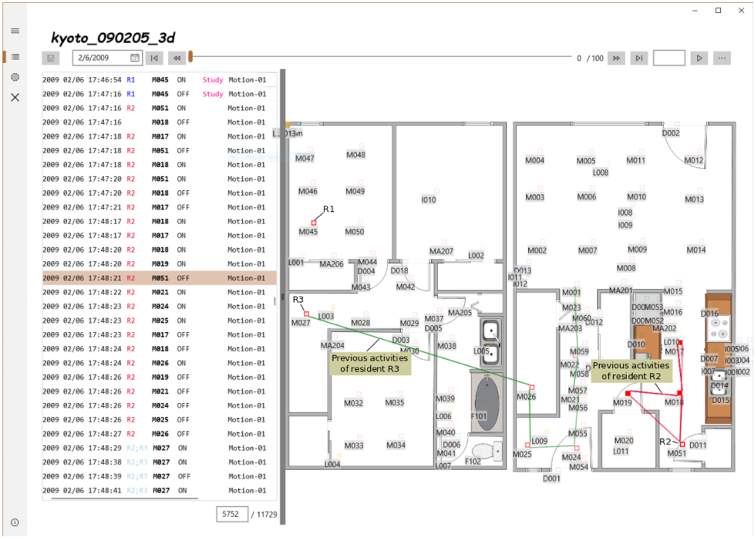Click door sensor D001 label
Viewport: 756px width, 539px height.
coord(551,479)
